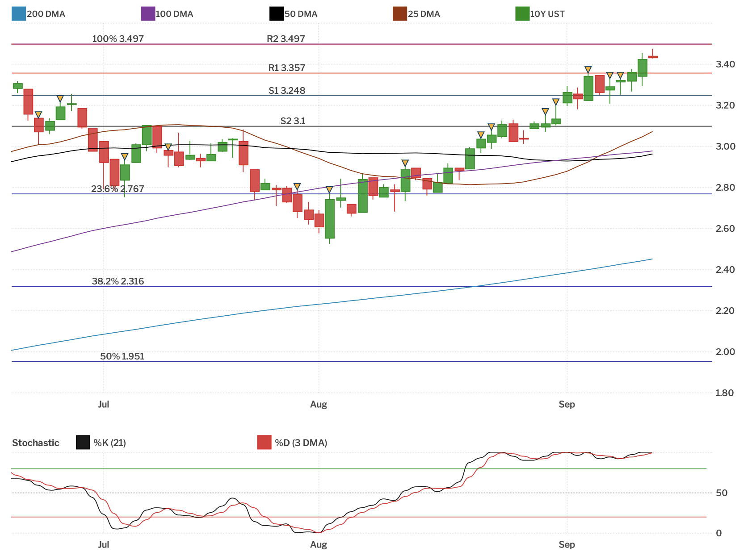Click the last red candlestick near 3.44
748x560 pixels.
click(653, 57)
